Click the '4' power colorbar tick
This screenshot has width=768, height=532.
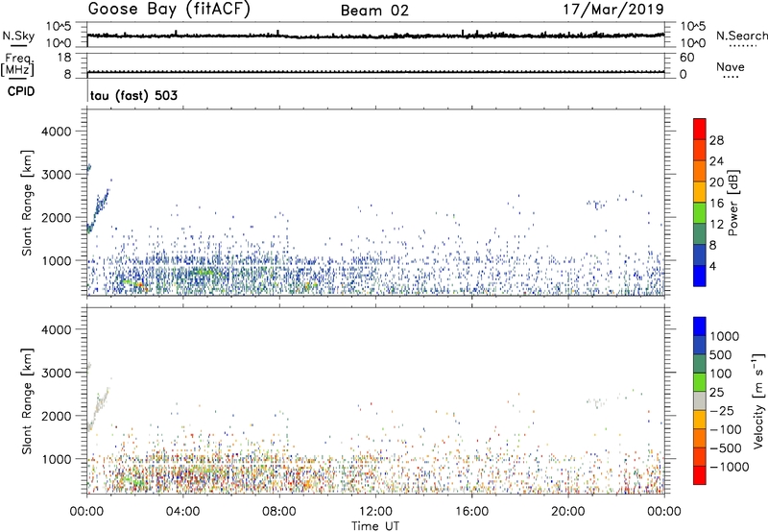[712, 266]
